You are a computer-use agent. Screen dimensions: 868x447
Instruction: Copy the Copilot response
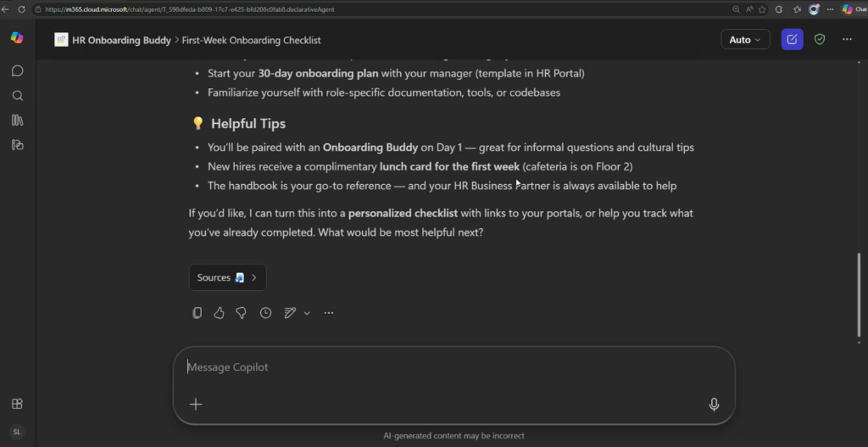pyautogui.click(x=198, y=313)
